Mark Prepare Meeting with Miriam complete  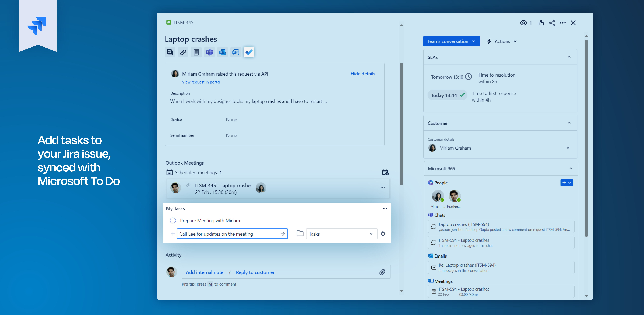pyautogui.click(x=173, y=220)
